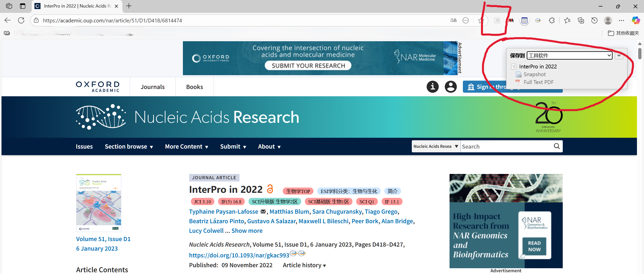This screenshot has width=644, height=274.
Task: View site information lock icon
Action: point(36,20)
